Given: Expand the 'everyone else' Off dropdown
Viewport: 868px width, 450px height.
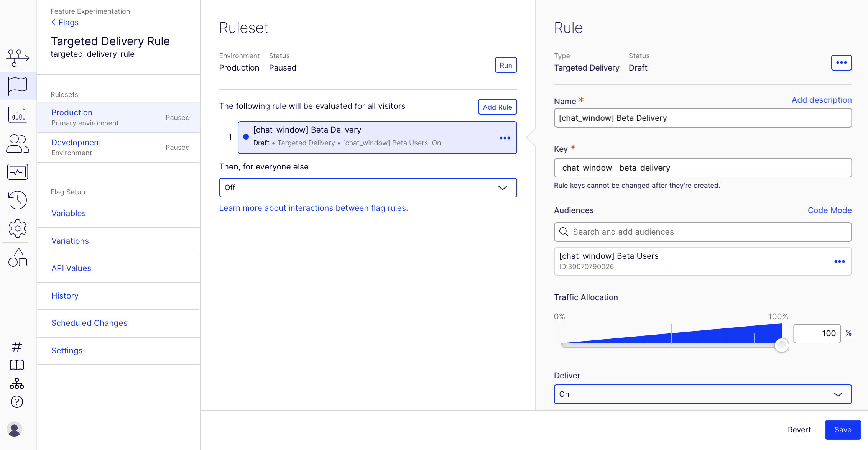Looking at the screenshot, I should tap(368, 188).
